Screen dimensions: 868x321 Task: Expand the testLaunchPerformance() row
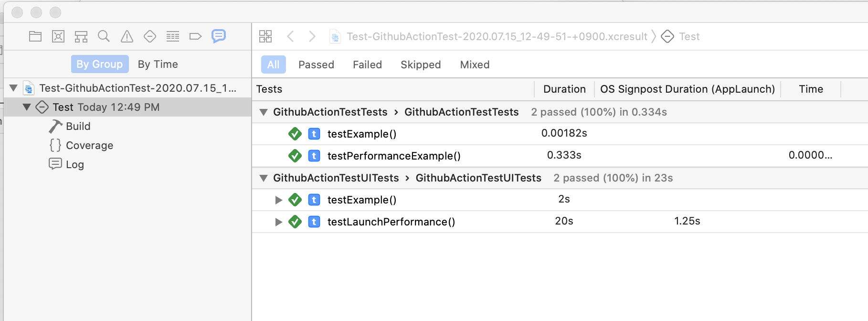click(x=279, y=222)
